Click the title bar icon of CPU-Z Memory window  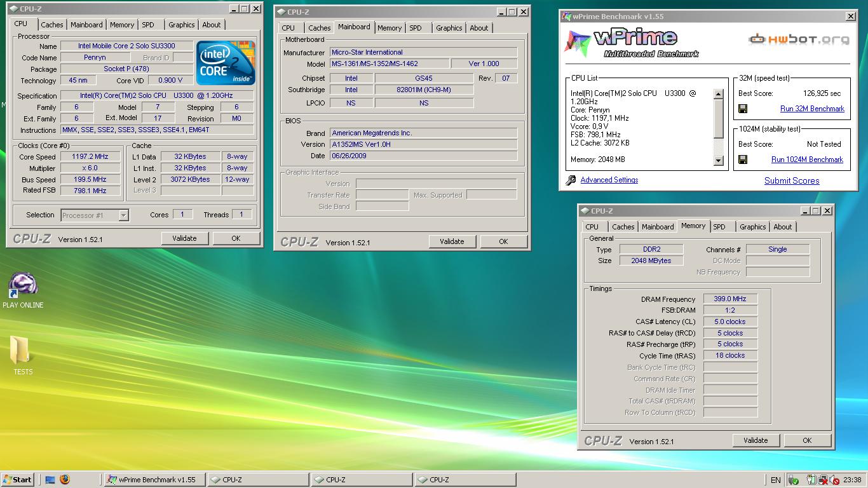tap(585, 211)
